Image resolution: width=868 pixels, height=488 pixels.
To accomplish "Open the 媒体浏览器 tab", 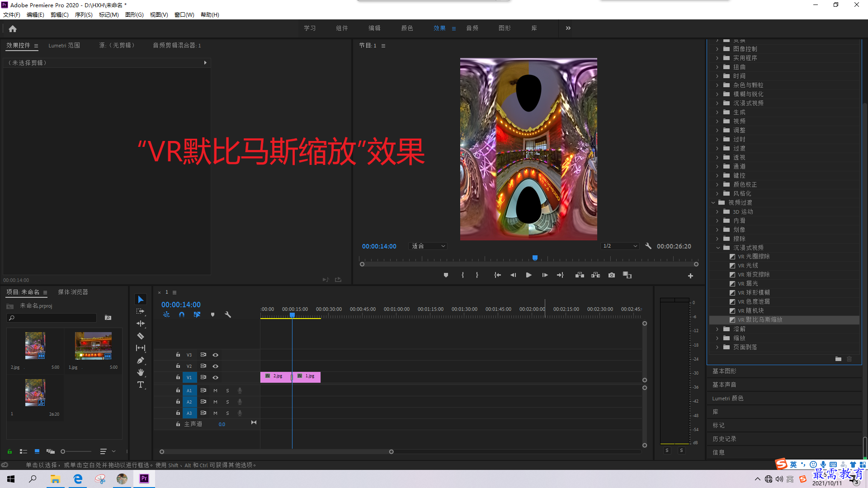I will [73, 292].
